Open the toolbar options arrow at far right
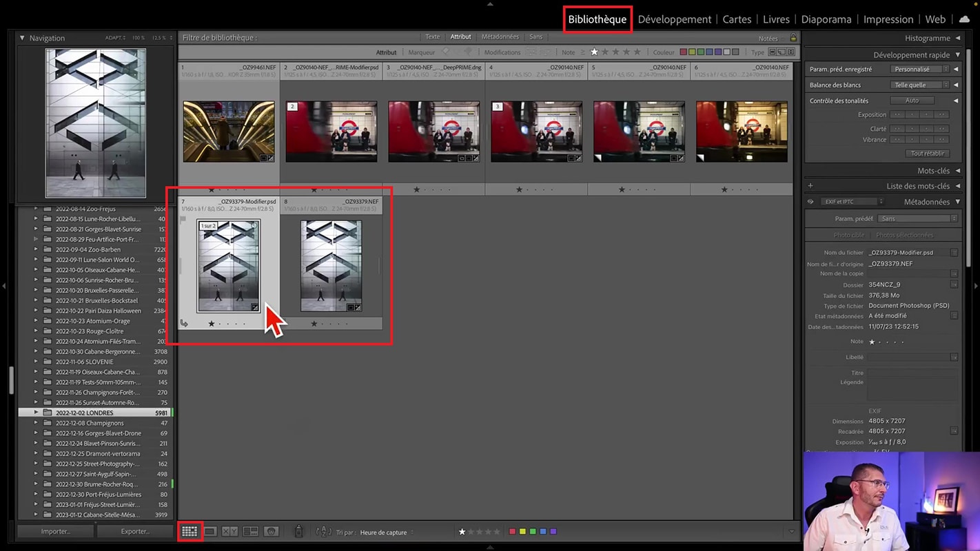 coord(791,532)
